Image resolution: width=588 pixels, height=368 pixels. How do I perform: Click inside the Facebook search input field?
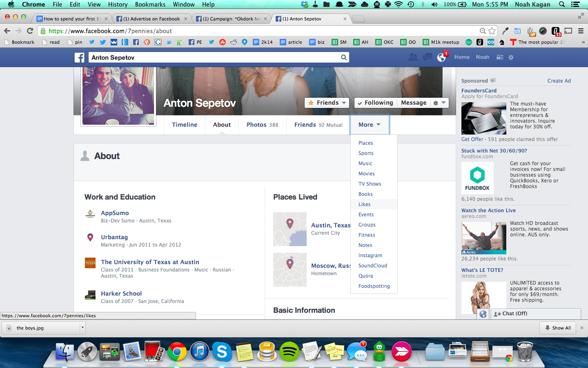coord(204,57)
